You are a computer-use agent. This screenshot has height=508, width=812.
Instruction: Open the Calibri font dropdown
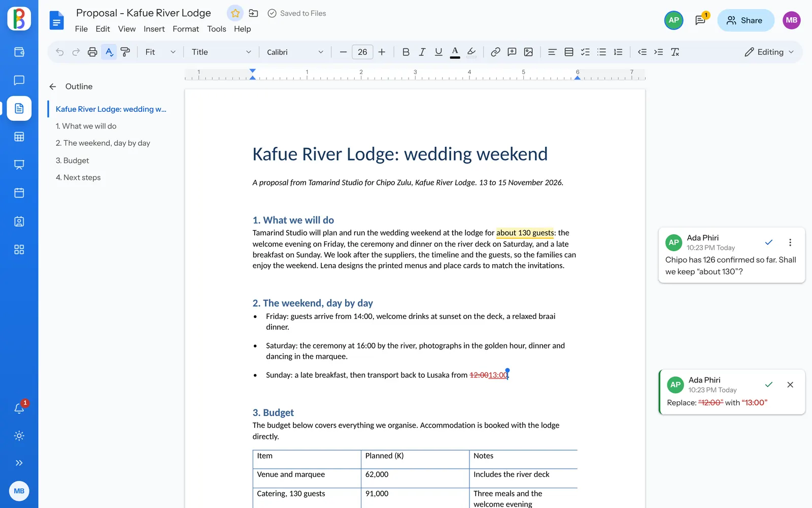tap(295, 52)
